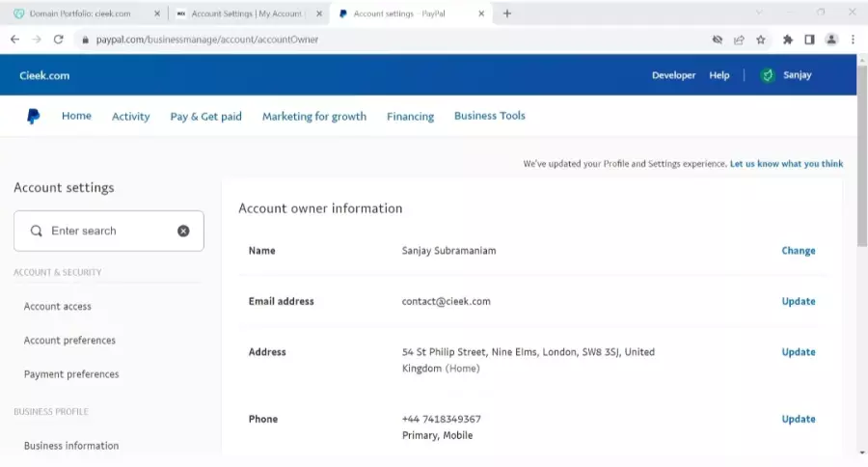The height and width of the screenshot is (467, 868).
Task: Close the PayPal Account settings tab
Action: (481, 14)
